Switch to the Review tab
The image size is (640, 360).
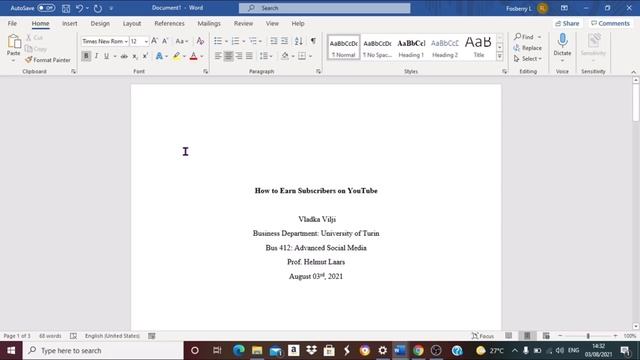click(243, 24)
